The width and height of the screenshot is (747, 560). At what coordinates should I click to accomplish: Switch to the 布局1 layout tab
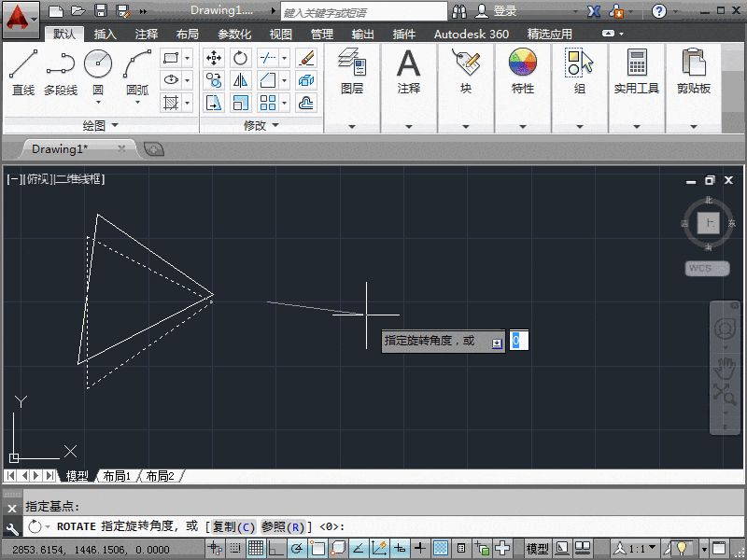[115, 476]
